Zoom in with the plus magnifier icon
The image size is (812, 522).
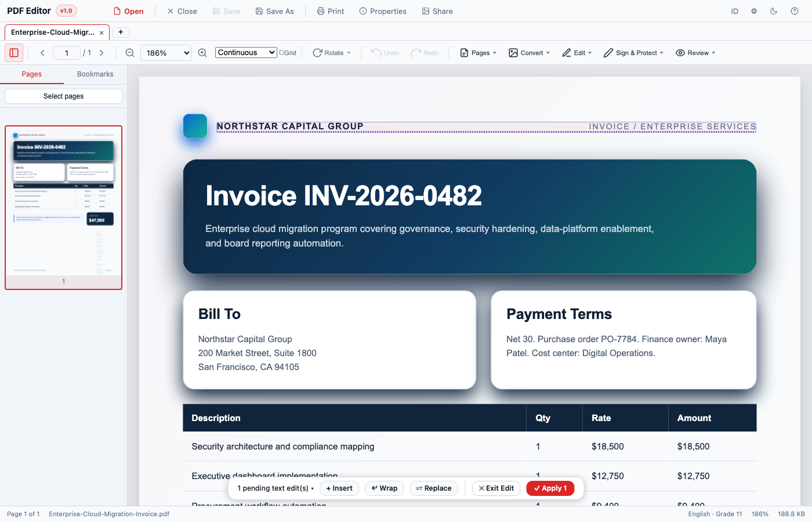point(202,53)
